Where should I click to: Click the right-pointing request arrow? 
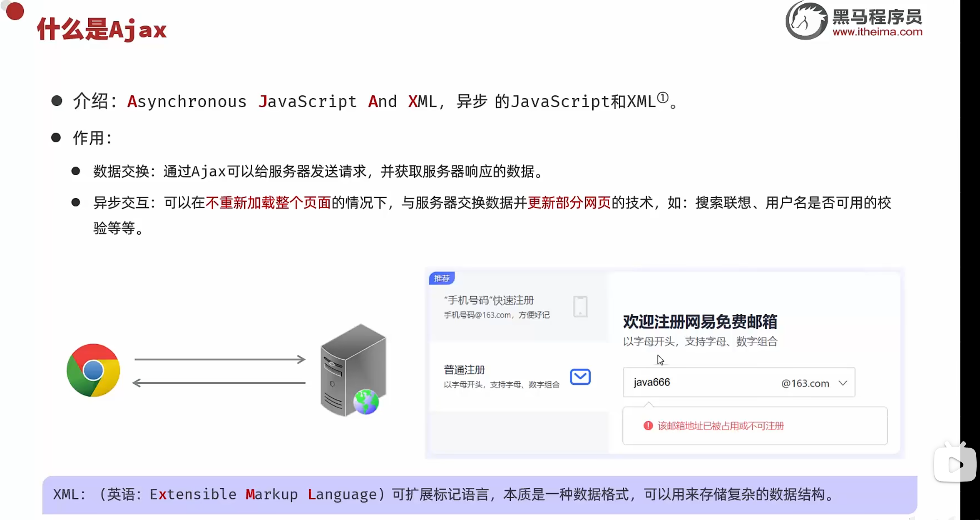pyautogui.click(x=220, y=359)
